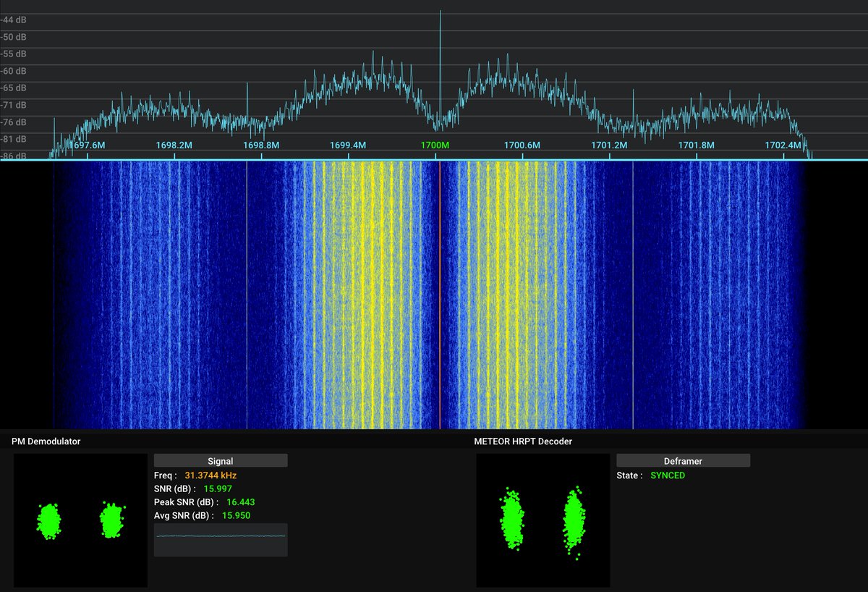This screenshot has width=868, height=592.
Task: Click the -76 dB scale label
Action: [x=14, y=122]
